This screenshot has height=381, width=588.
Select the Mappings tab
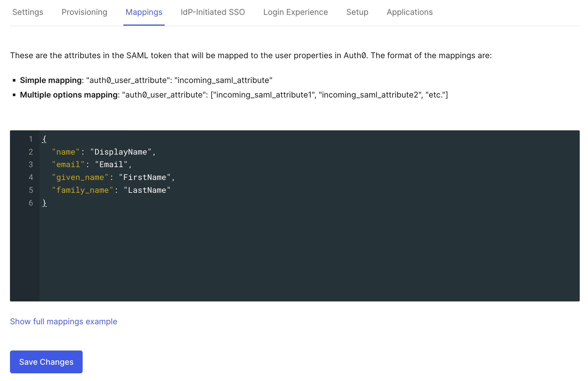pyautogui.click(x=144, y=12)
